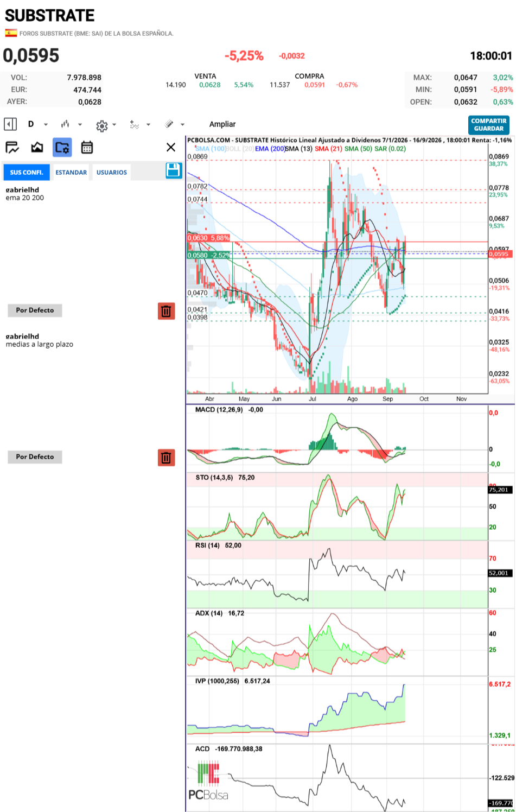The width and height of the screenshot is (516, 812).
Task: Open the chart settings gear icon
Action: (x=101, y=126)
